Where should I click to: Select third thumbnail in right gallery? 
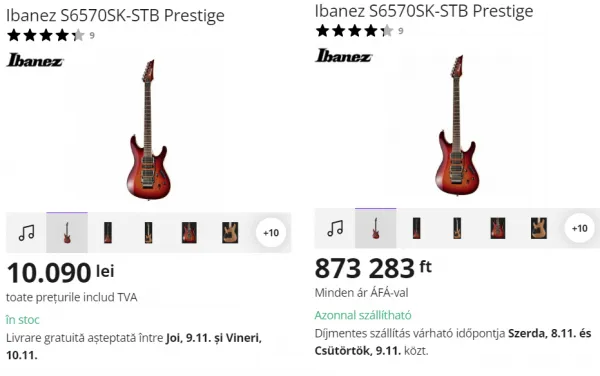[457, 228]
